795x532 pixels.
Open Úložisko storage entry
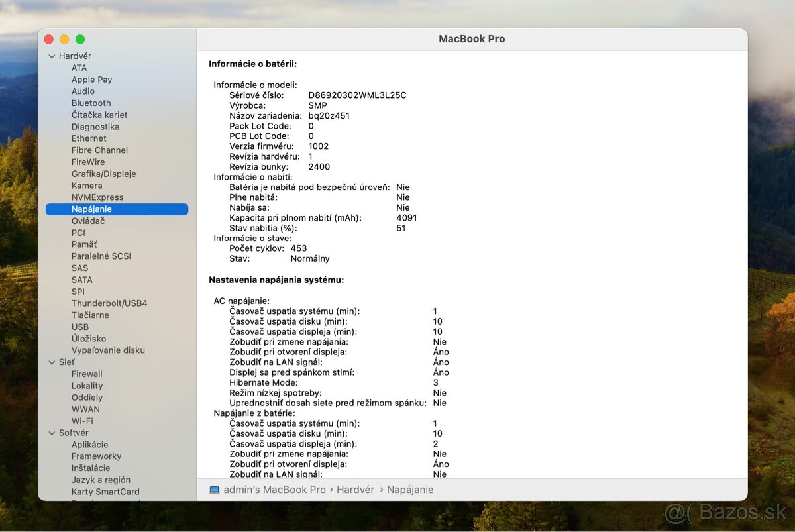89,339
